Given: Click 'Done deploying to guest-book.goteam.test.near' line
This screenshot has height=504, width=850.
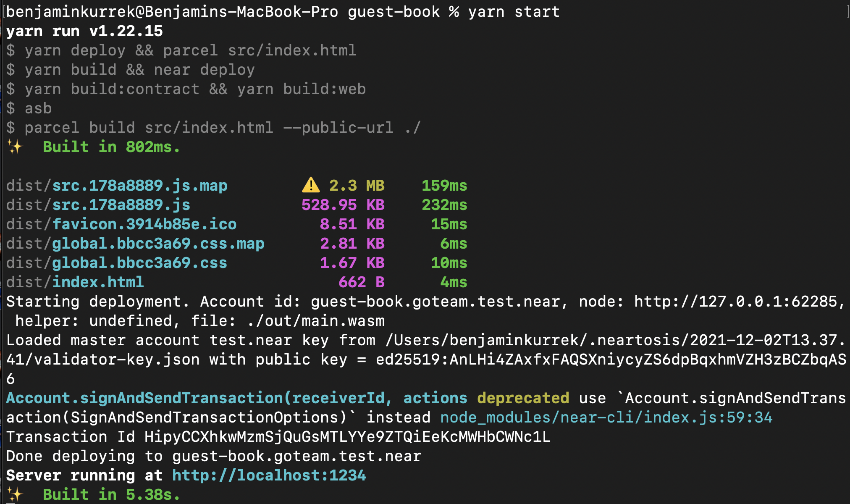Looking at the screenshot, I should (x=213, y=456).
